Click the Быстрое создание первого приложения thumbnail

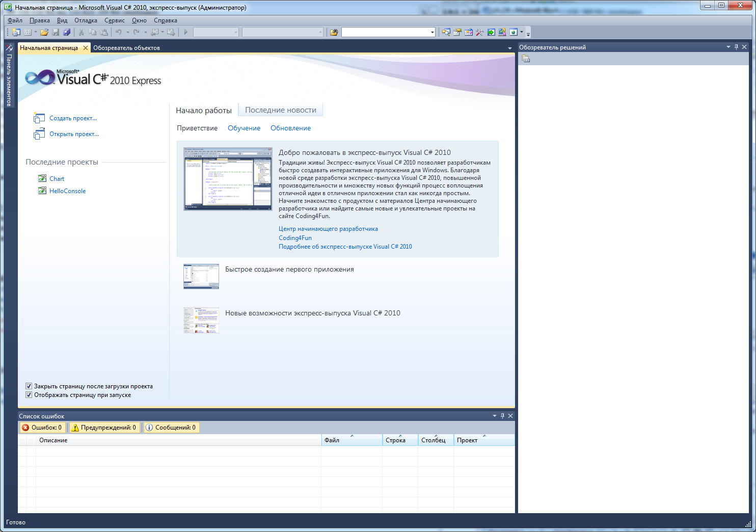[201, 276]
